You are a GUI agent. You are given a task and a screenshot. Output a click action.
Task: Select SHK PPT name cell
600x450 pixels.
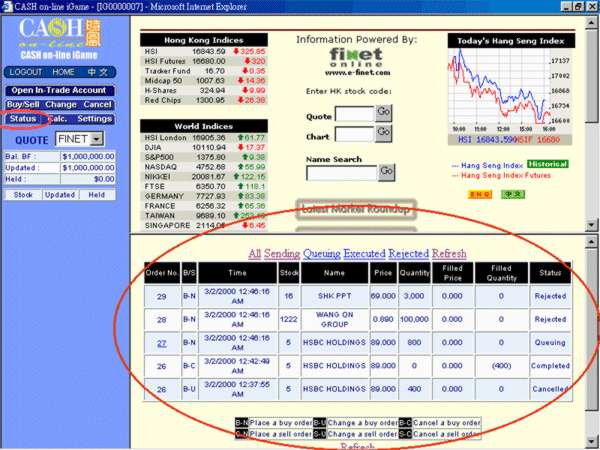click(334, 296)
